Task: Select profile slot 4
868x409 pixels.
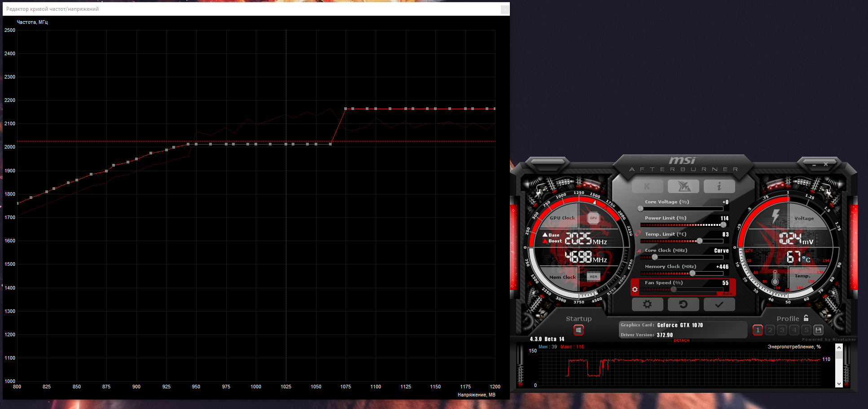Action: (x=794, y=330)
